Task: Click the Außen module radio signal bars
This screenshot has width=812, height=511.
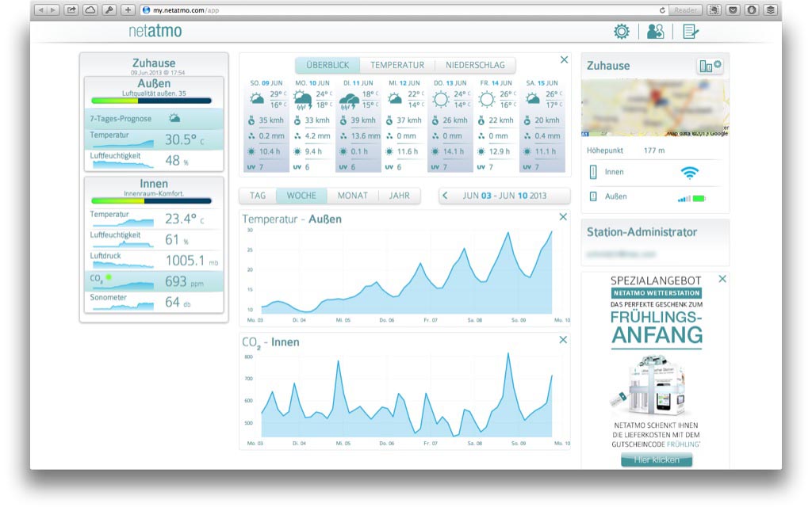Action: click(x=684, y=199)
